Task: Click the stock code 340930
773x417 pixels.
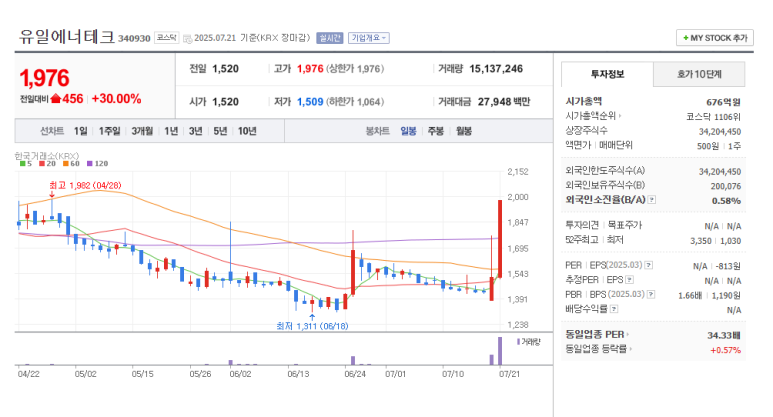Action: pos(134,38)
